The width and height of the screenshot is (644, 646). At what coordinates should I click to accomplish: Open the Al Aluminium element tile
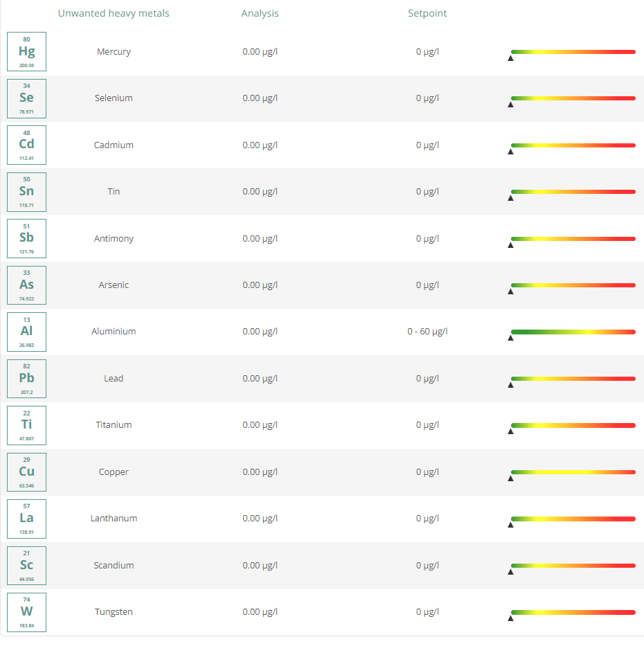(x=26, y=332)
